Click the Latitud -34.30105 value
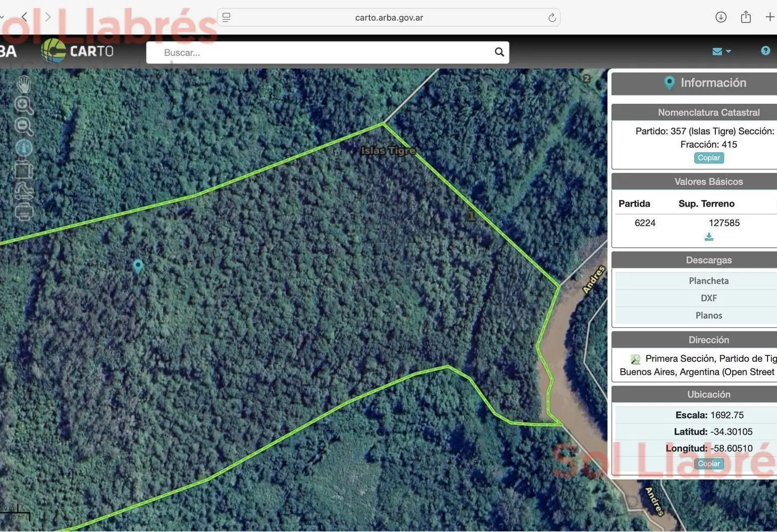Viewport: 777px width, 532px height. coord(731,431)
